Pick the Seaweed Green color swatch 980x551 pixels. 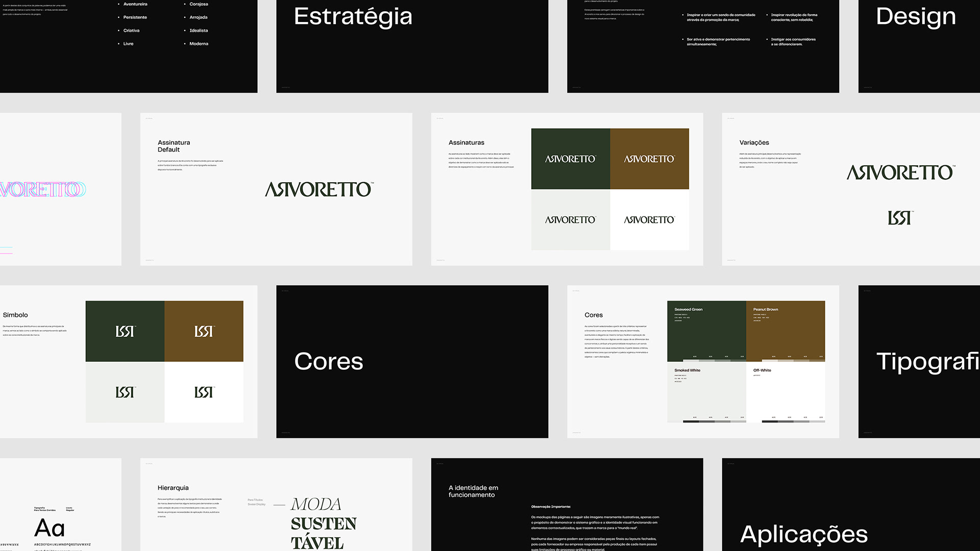pos(706,331)
